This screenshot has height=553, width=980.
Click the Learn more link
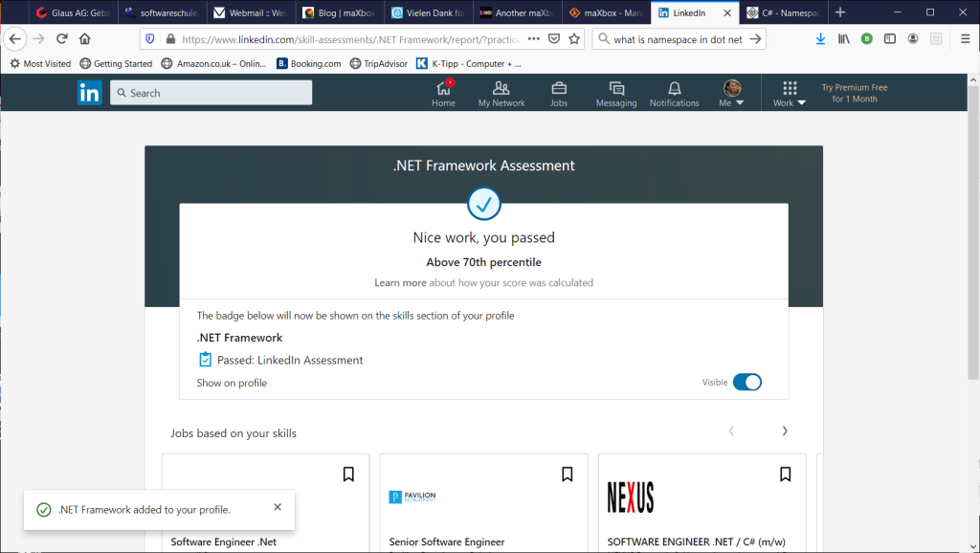(x=400, y=283)
